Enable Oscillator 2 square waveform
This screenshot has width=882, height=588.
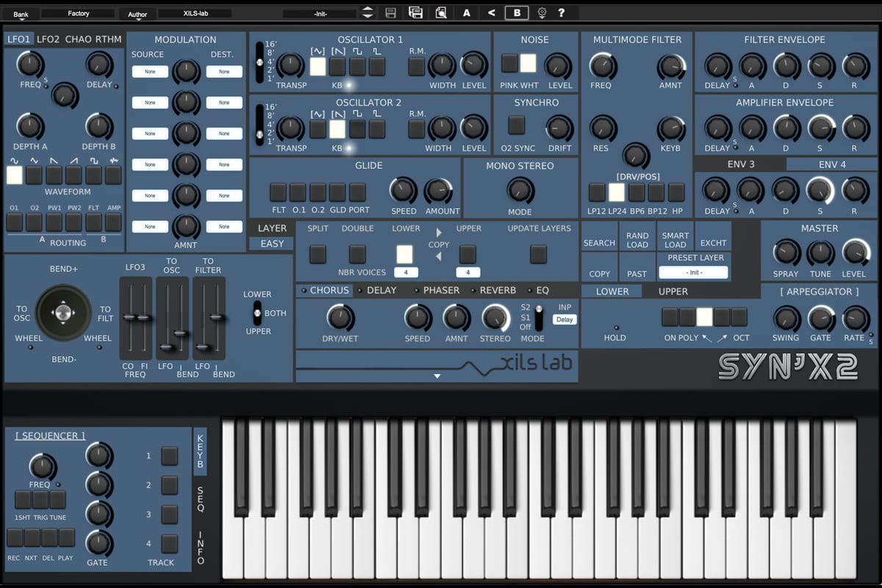[357, 129]
